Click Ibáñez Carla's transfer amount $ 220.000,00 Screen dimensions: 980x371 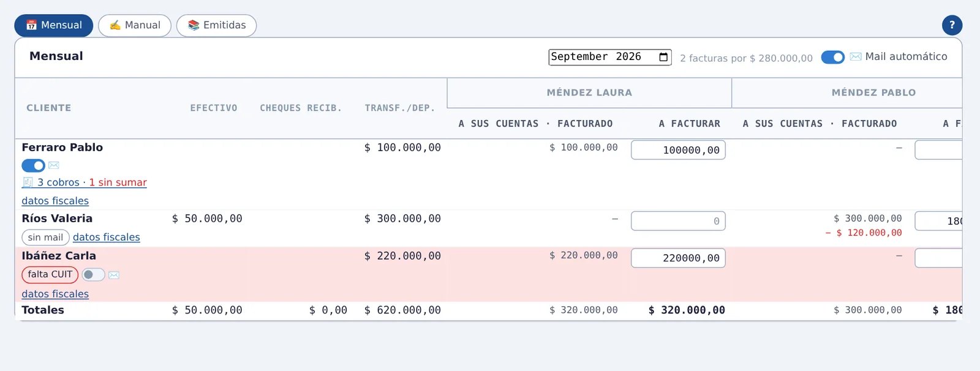tap(402, 256)
